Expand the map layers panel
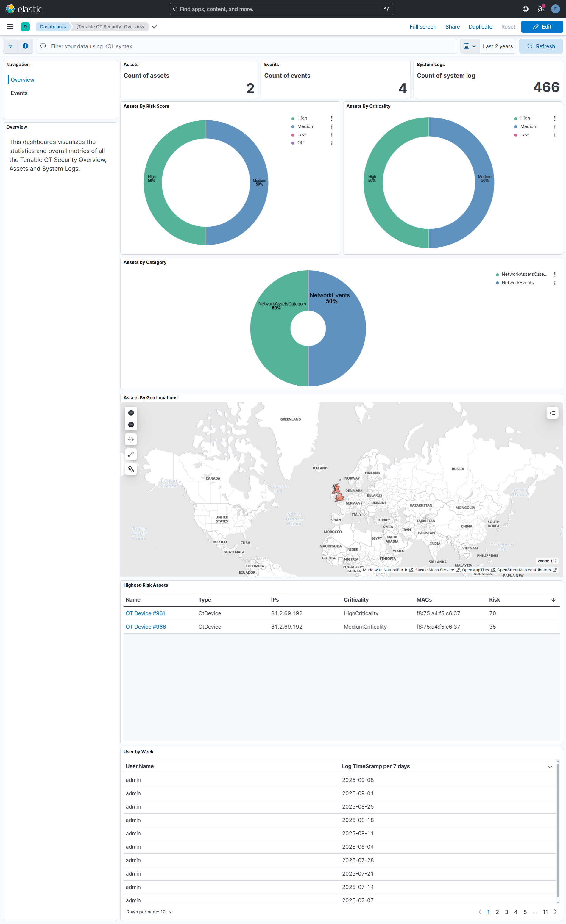This screenshot has width=566, height=924. (x=552, y=413)
